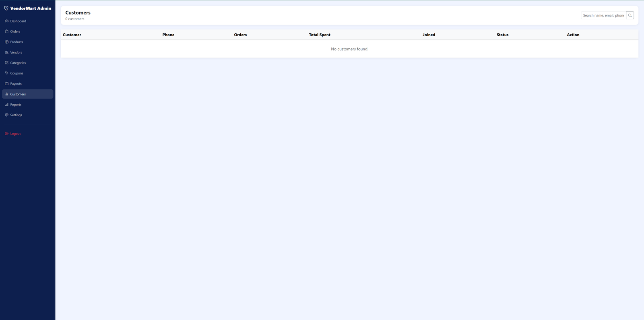Click the magnifier search button
The image size is (644, 320).
630,15
